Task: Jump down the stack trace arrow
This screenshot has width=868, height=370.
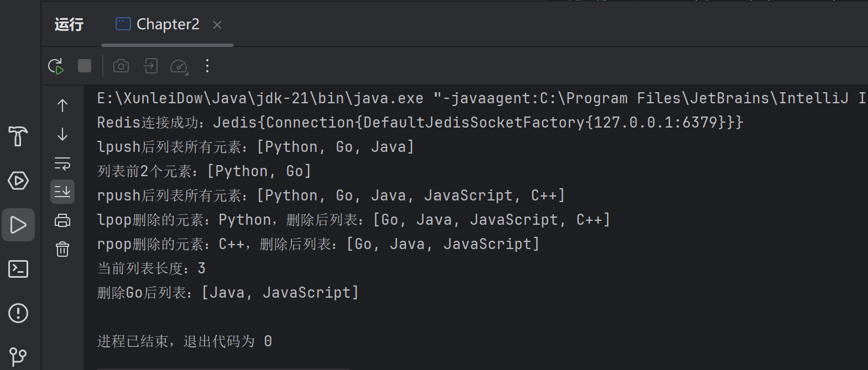Action: [62, 134]
